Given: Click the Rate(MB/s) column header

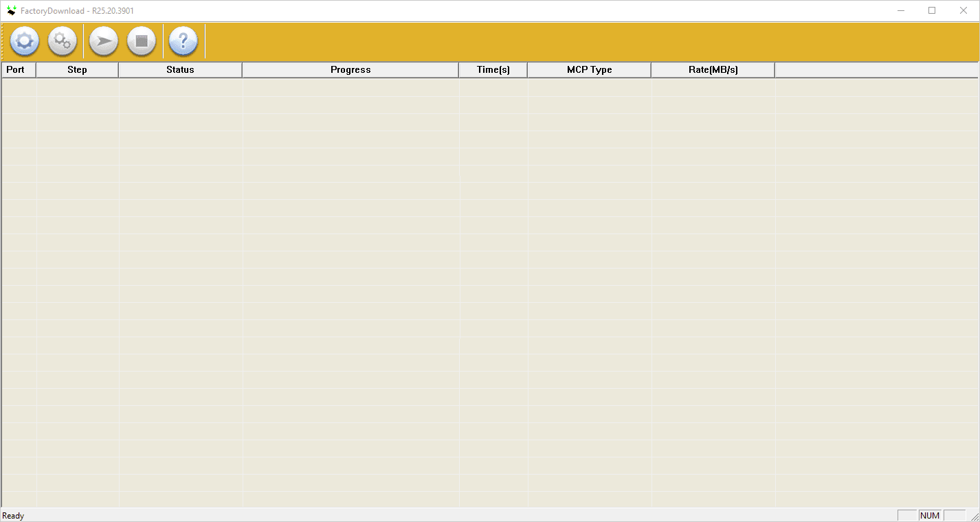Looking at the screenshot, I should [x=712, y=69].
